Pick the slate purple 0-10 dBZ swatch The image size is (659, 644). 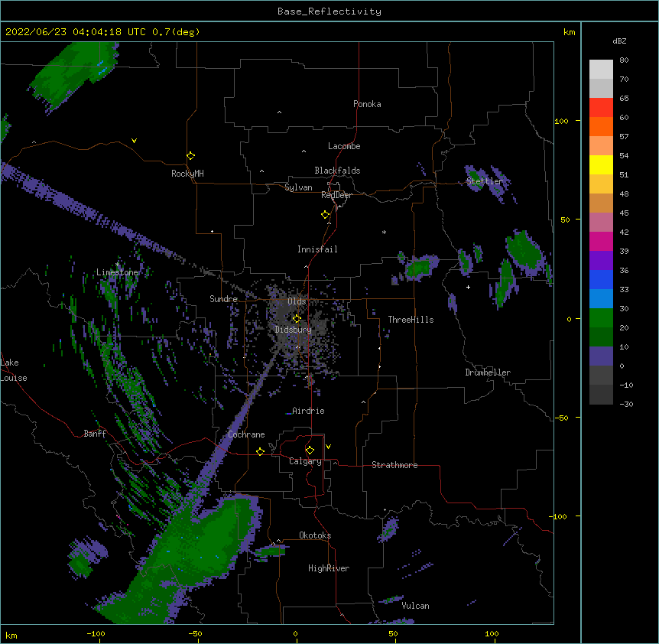click(601, 356)
